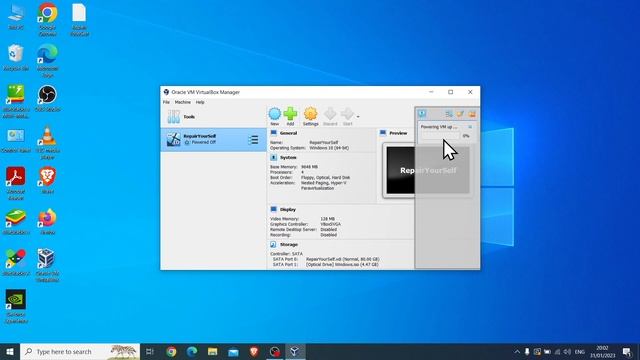Click the Remote Desktop Server Disabled value
Screen dimensions: 640x360
[329, 229]
